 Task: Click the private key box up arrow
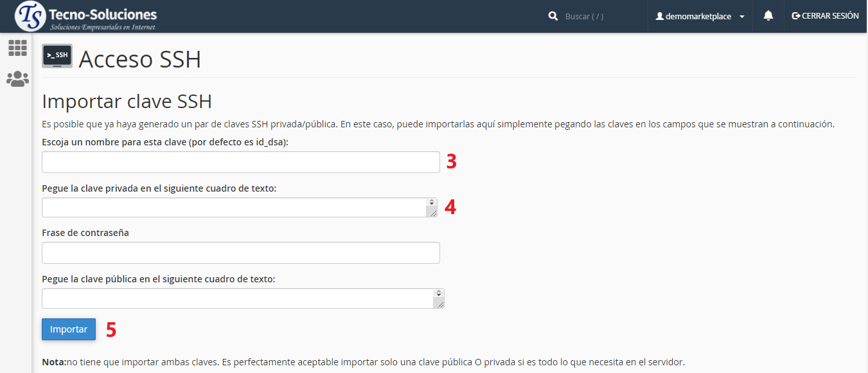tap(432, 201)
